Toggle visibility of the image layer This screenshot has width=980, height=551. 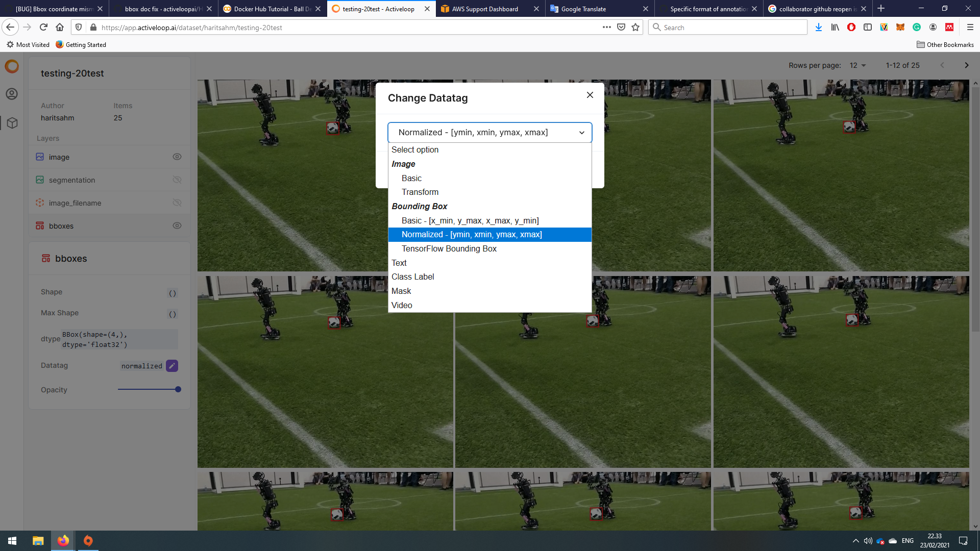tap(177, 157)
